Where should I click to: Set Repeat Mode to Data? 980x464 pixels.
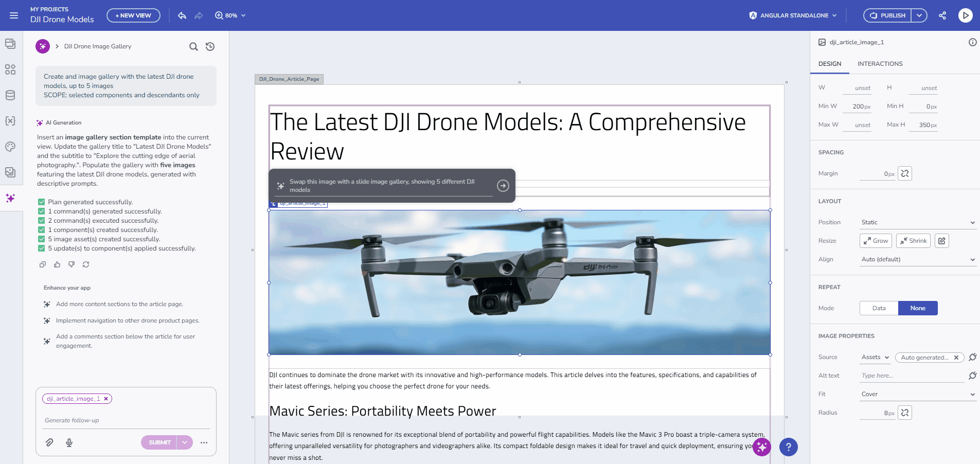click(x=879, y=308)
